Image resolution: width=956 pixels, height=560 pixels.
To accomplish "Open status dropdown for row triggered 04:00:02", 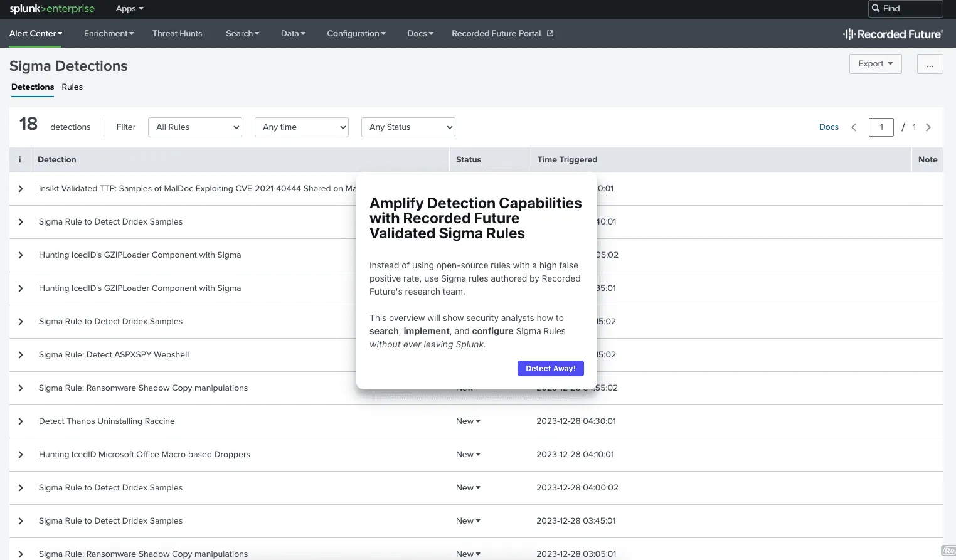I will pyautogui.click(x=468, y=488).
